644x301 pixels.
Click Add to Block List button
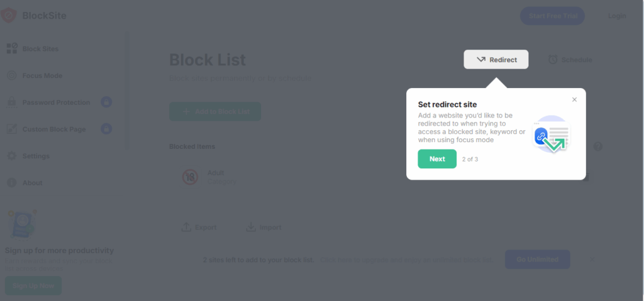pyautogui.click(x=215, y=112)
